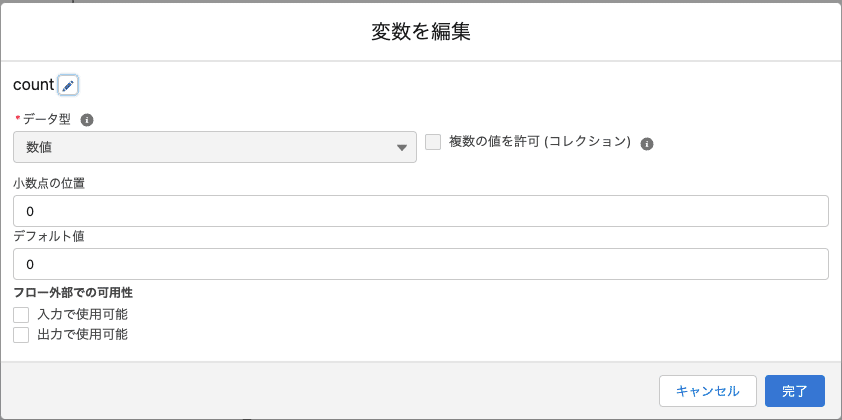Click the キャンセル button
This screenshot has height=420, width=842.
click(708, 391)
